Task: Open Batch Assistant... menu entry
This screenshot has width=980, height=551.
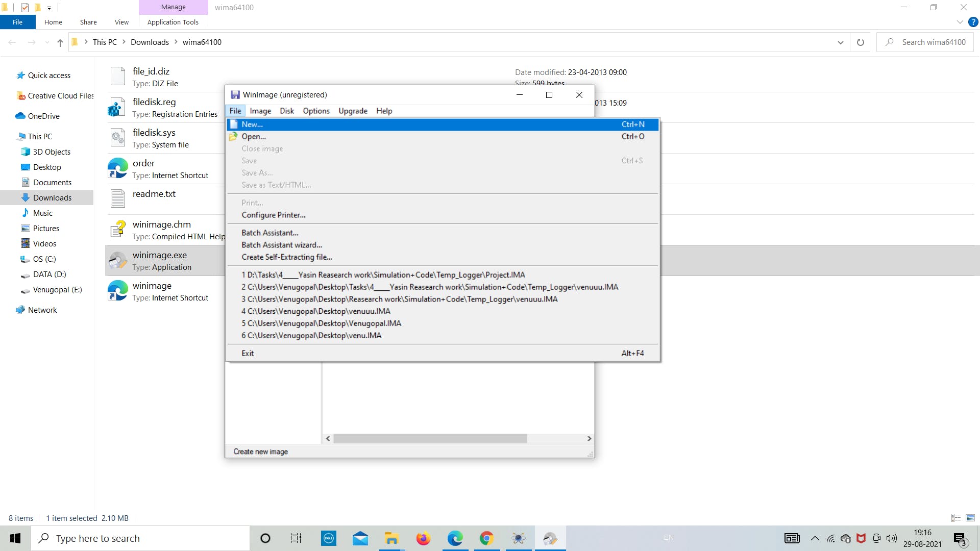Action: [443, 233]
